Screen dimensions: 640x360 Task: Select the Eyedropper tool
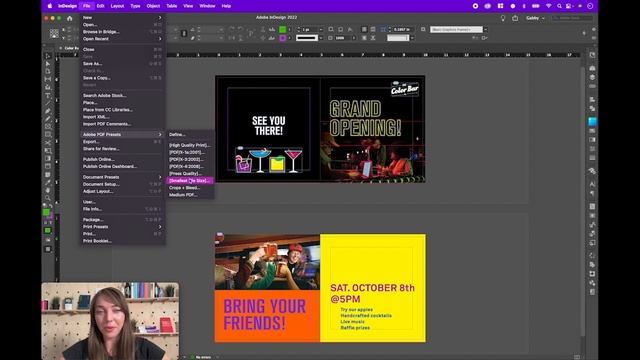point(48,182)
